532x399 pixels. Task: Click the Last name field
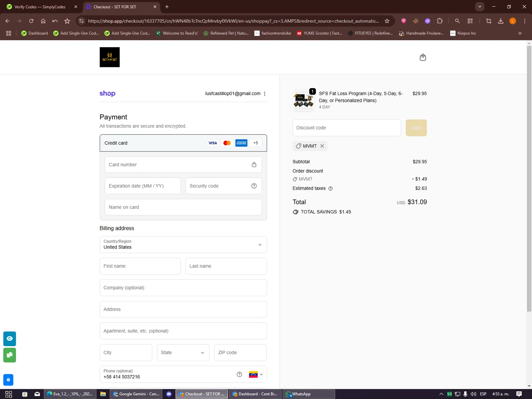click(226, 266)
